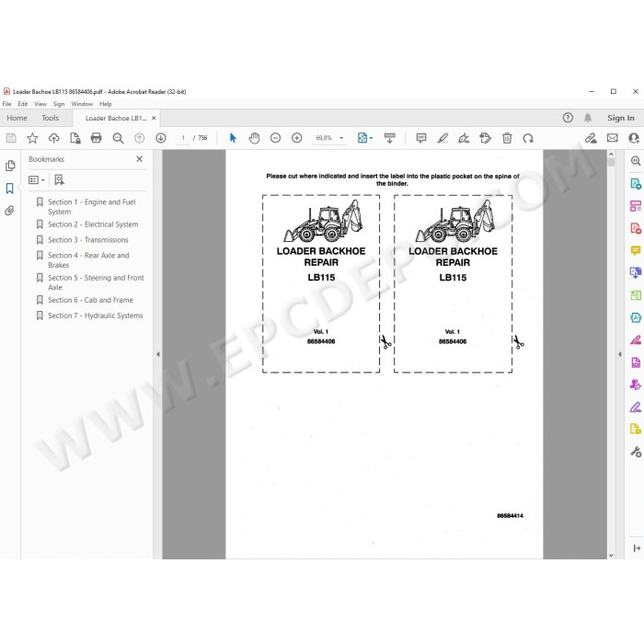Open Section 4 - Rear Axle and Brakes bookmark
This screenshot has height=644, width=644.
tap(90, 260)
